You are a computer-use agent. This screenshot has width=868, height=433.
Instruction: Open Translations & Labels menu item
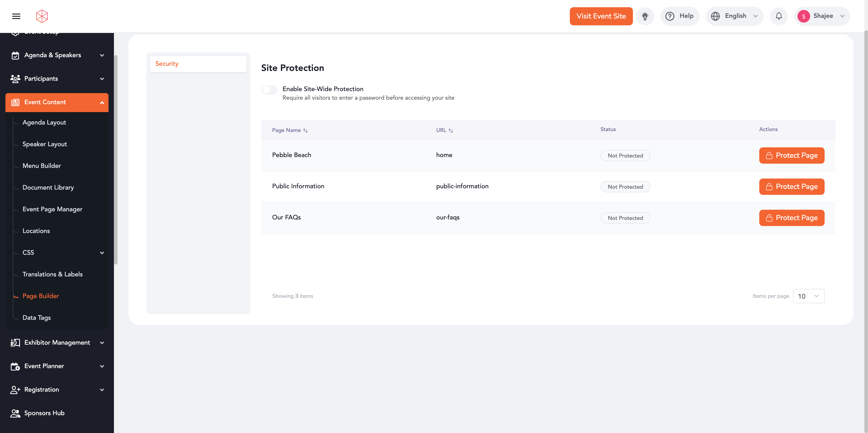52,274
